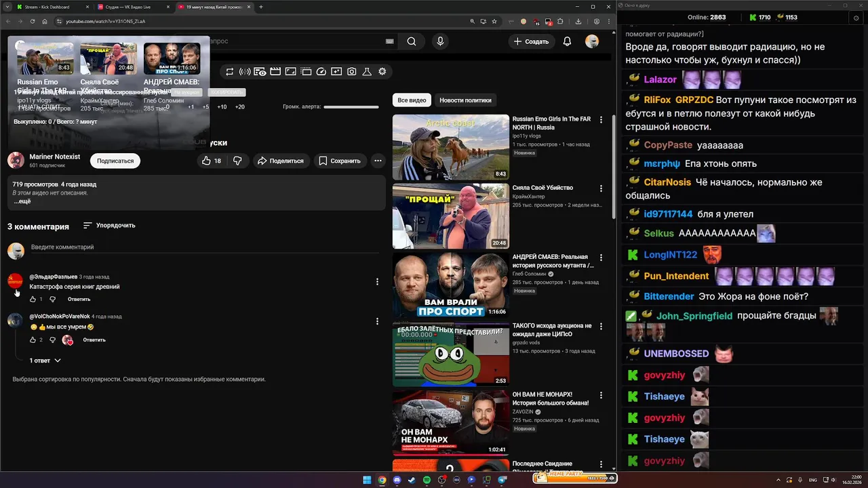Screen dimensions: 868x488
Task: Open a new Chrome tab
Action: point(261,7)
